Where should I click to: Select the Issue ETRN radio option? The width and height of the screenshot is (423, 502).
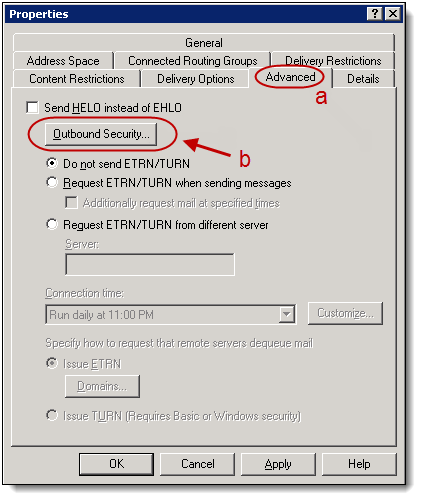click(x=52, y=363)
